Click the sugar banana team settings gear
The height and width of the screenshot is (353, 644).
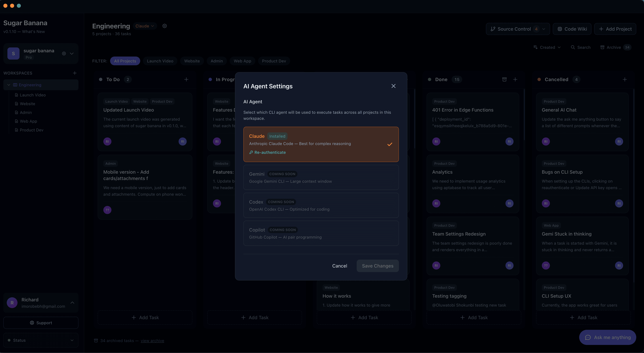64,54
